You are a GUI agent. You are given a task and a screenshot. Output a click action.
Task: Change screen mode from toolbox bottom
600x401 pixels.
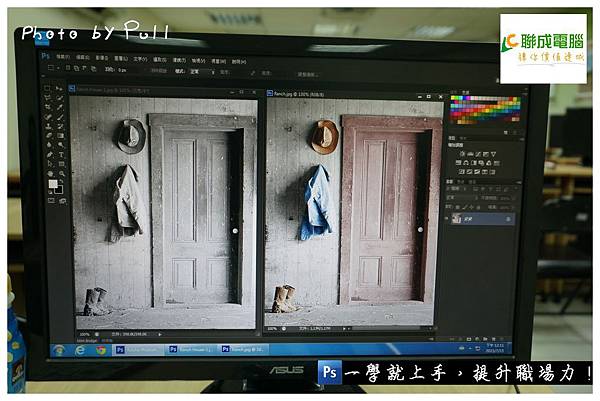[x=62, y=200]
